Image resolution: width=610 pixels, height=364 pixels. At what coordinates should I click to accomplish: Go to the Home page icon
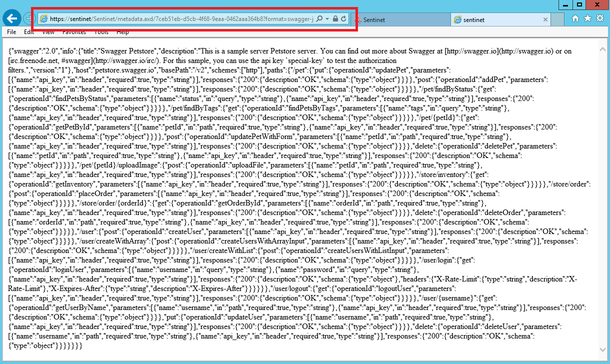(x=575, y=18)
